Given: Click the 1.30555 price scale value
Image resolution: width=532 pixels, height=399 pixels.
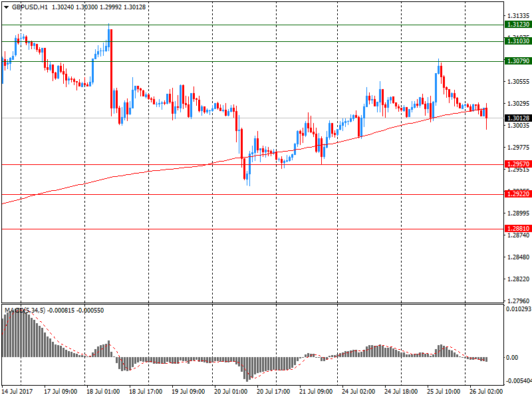Looking at the screenshot, I should tap(518, 81).
